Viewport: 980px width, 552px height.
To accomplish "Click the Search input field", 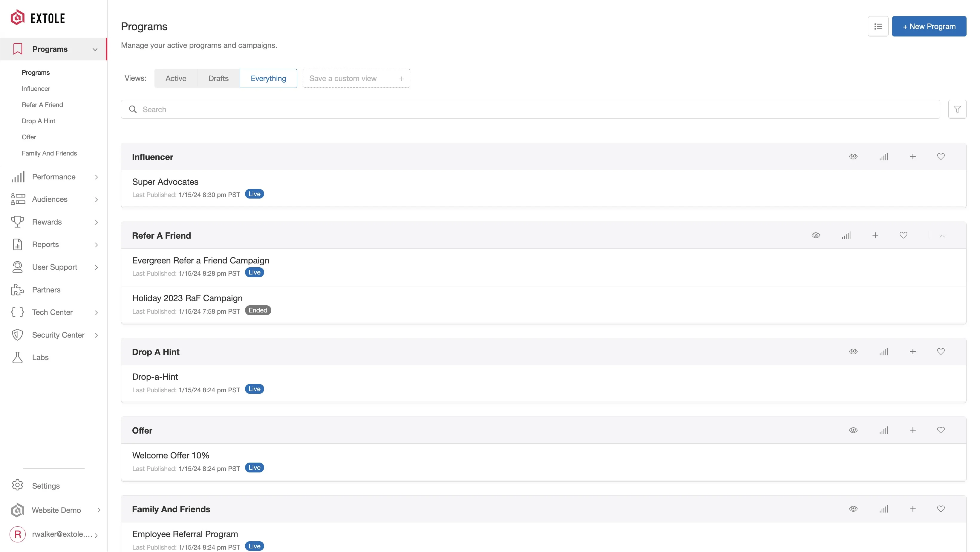I will pos(530,109).
